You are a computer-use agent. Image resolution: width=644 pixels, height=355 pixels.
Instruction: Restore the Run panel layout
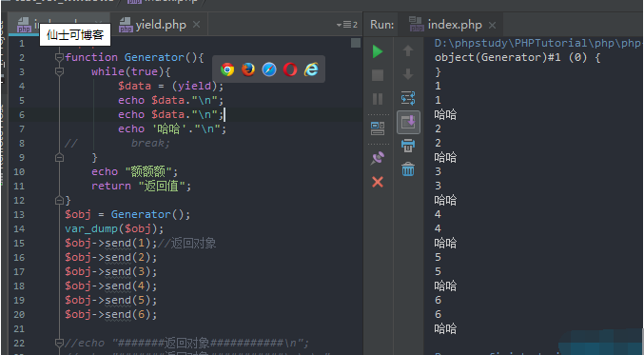pyautogui.click(x=378, y=128)
